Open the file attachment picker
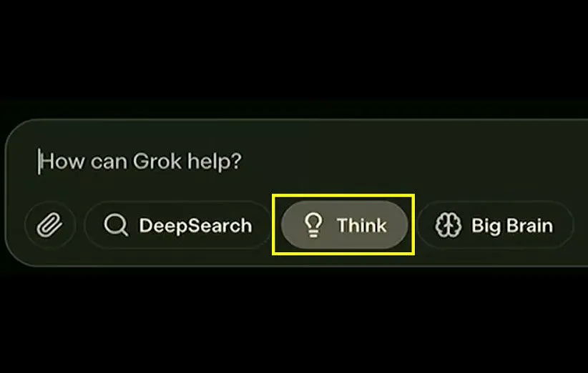Screen dimensions: 588x373 click(50, 225)
